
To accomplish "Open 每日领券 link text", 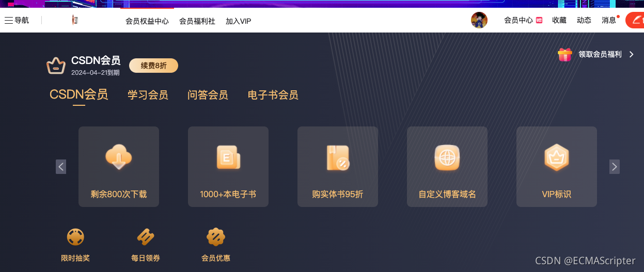I will pos(146,258).
